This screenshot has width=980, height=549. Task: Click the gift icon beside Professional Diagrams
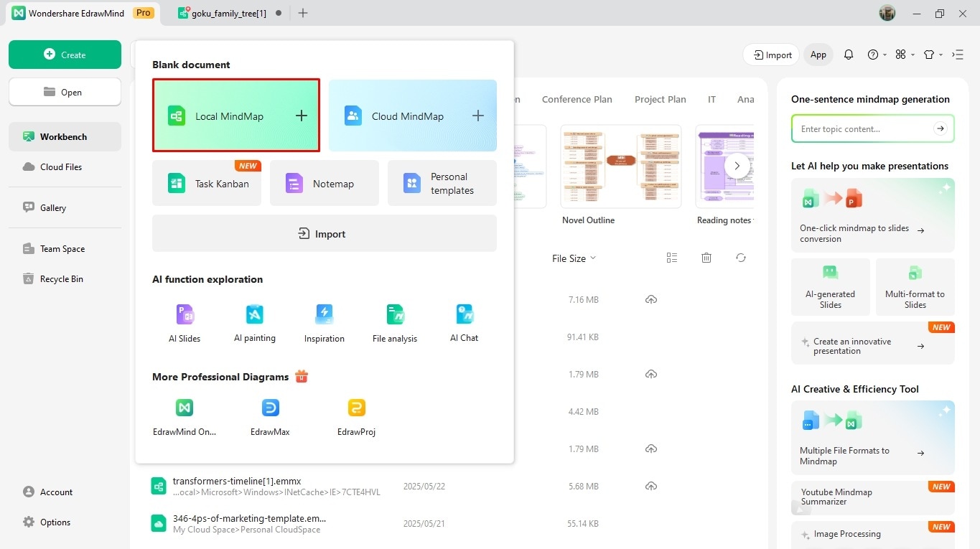tap(302, 376)
